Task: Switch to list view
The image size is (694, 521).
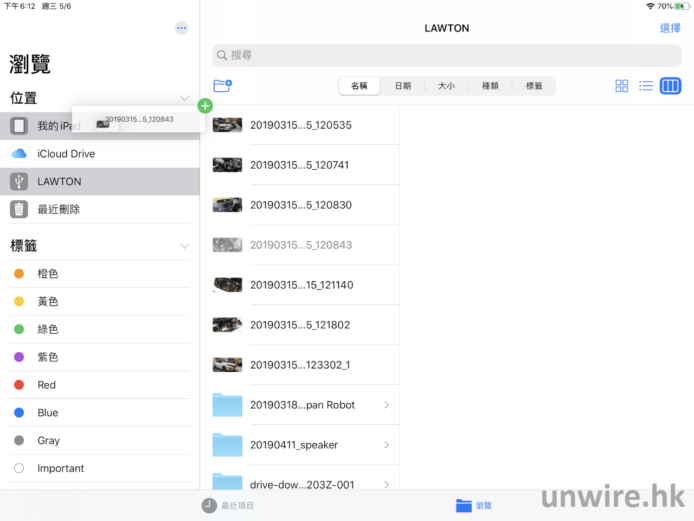Action: (x=646, y=86)
